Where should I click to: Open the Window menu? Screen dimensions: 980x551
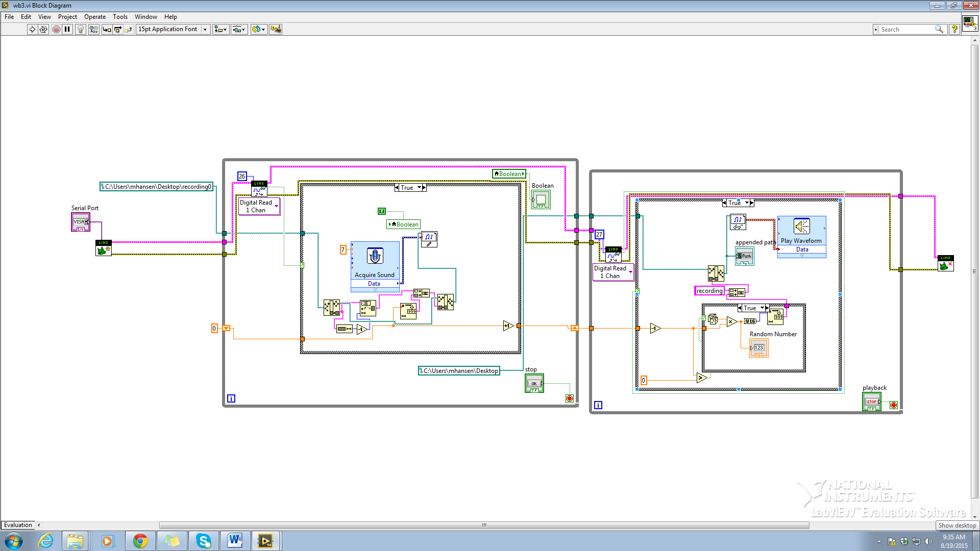pos(146,17)
